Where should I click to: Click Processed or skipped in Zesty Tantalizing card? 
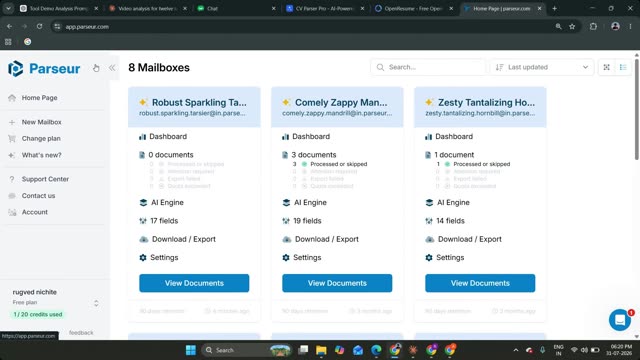[x=482, y=164]
